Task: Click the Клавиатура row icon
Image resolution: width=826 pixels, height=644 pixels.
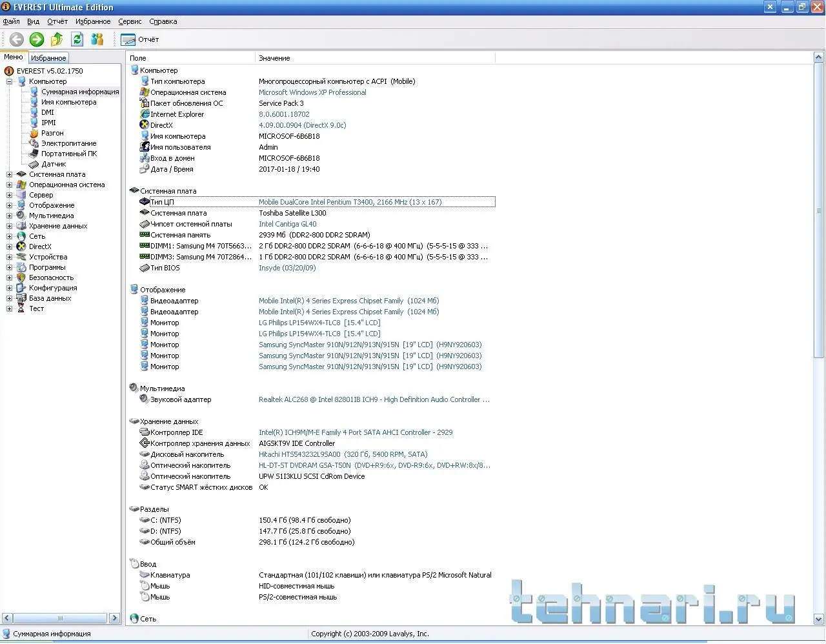Action: pos(145,575)
